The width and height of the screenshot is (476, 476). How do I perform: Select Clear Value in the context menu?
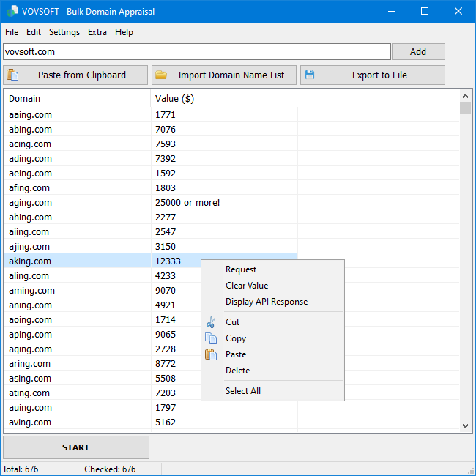click(x=247, y=286)
